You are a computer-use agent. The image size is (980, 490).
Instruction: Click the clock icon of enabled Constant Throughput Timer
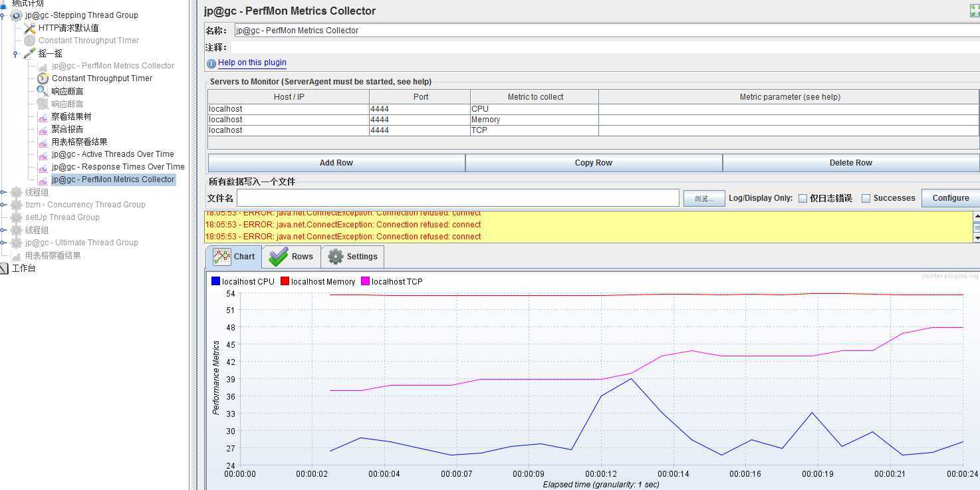(43, 78)
